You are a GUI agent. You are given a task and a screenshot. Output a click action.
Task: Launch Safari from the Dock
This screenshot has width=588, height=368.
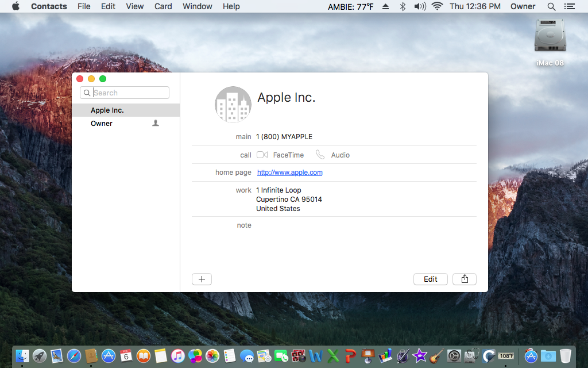(74, 355)
